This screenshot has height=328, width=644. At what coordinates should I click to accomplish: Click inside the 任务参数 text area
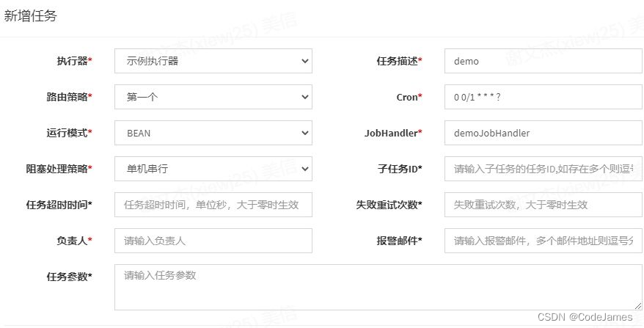coord(378,288)
